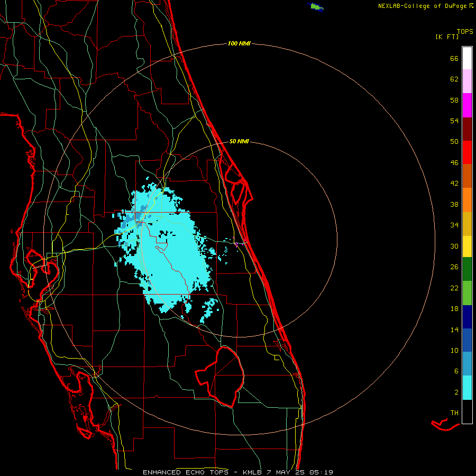The height and width of the screenshot is (476, 476).
Task: Click the 46 scale value label
Action: click(454, 163)
